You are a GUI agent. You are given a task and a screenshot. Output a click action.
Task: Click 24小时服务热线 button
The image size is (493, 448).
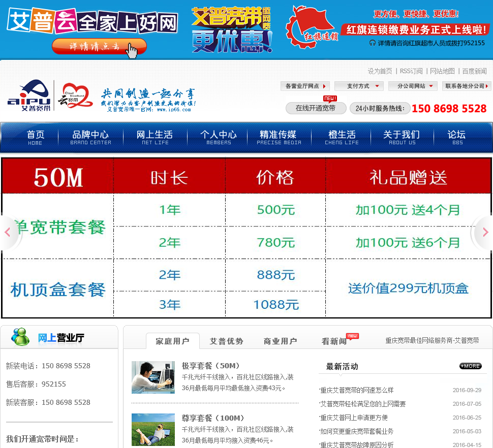point(380,108)
